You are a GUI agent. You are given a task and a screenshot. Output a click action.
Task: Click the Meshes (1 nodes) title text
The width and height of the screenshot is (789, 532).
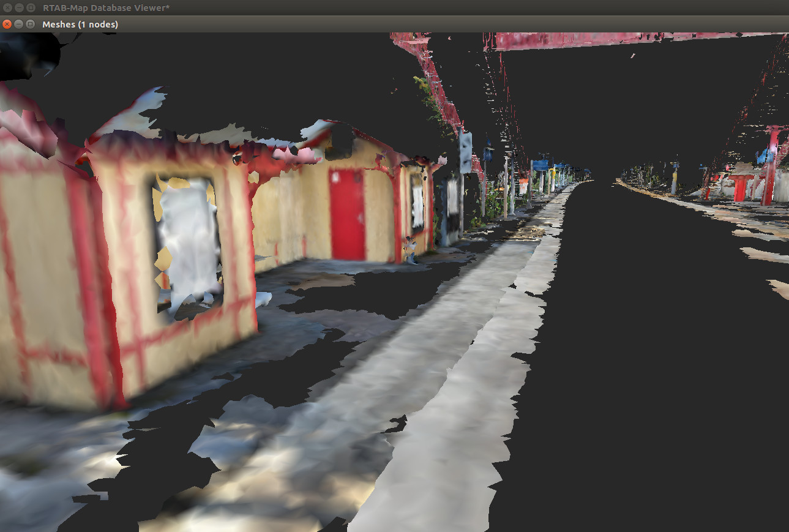tap(80, 24)
